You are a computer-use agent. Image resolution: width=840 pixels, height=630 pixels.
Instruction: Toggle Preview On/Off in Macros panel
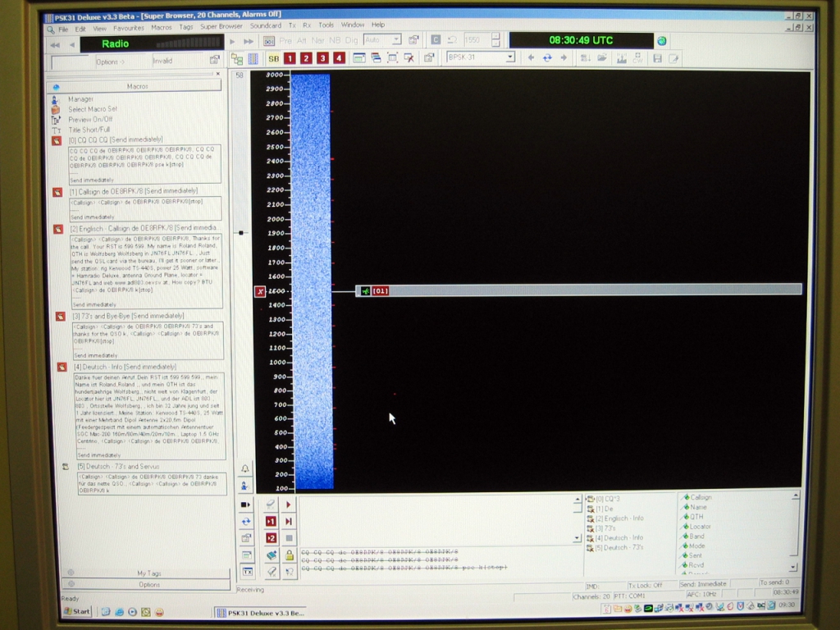tap(91, 119)
